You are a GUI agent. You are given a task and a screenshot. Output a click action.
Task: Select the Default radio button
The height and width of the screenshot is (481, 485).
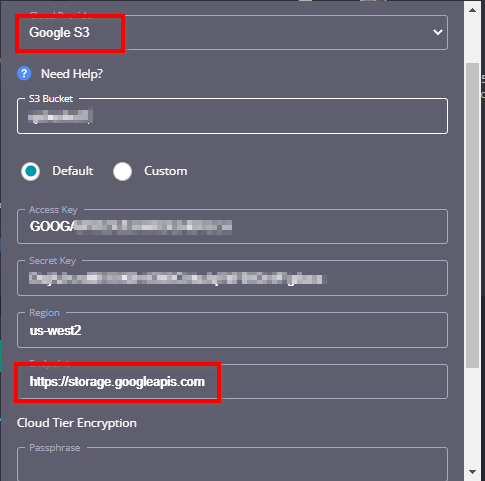30,171
